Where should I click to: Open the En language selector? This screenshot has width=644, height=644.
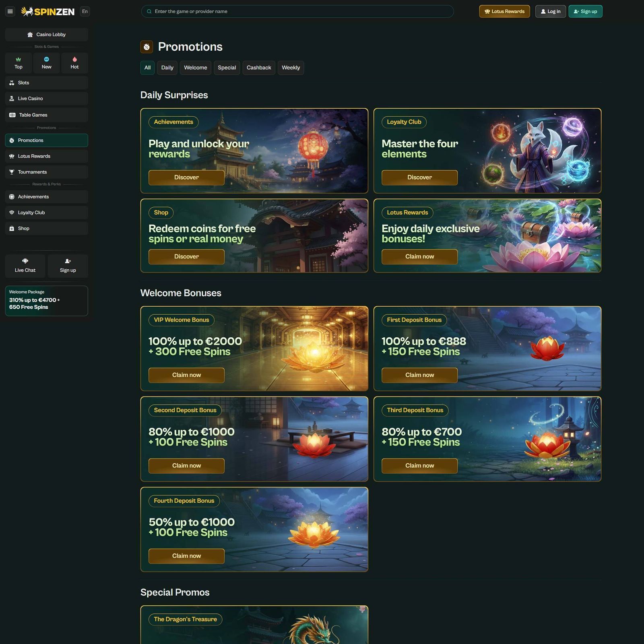coord(85,11)
